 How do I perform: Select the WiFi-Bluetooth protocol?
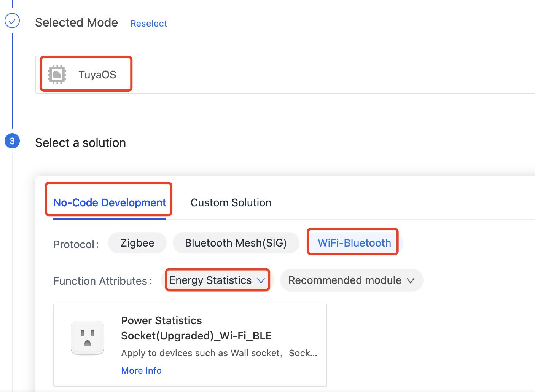(x=354, y=243)
